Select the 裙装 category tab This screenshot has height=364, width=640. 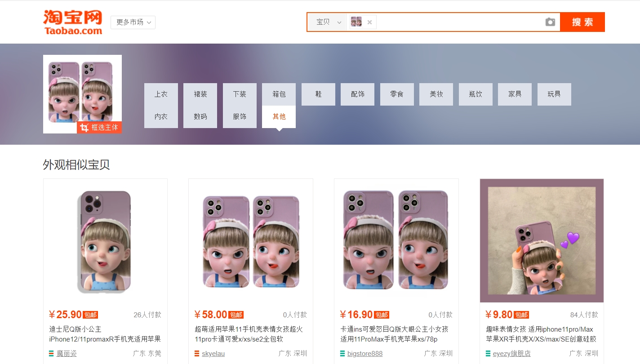point(200,94)
